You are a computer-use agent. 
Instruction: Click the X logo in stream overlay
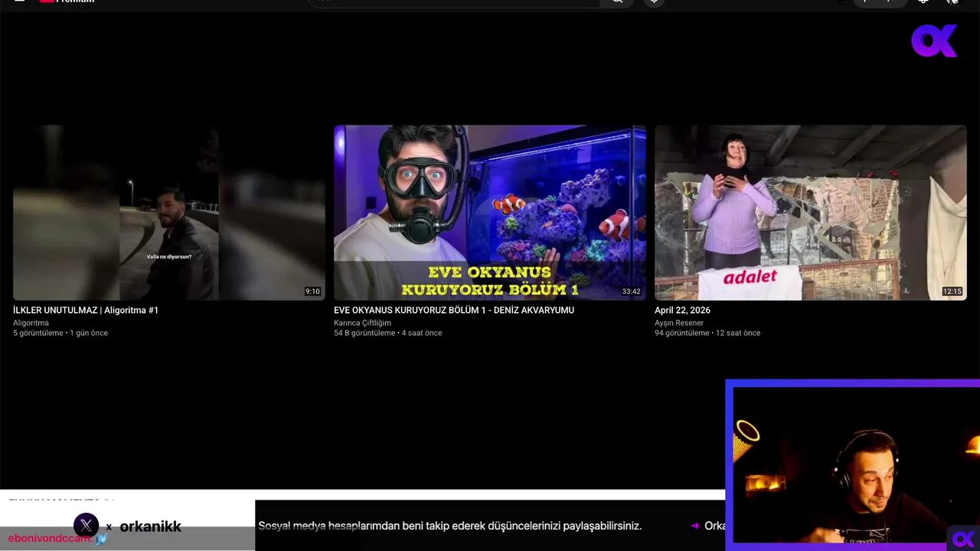86,526
